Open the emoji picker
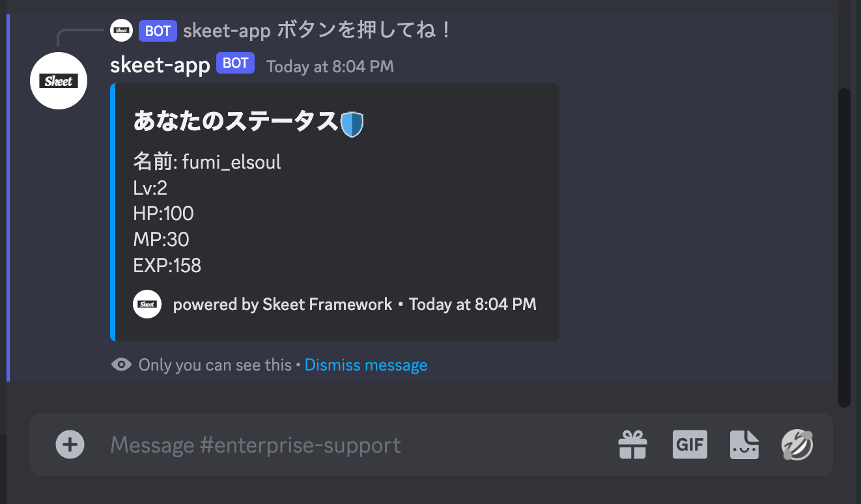Screen dimensions: 861x504 pyautogui.click(x=798, y=445)
